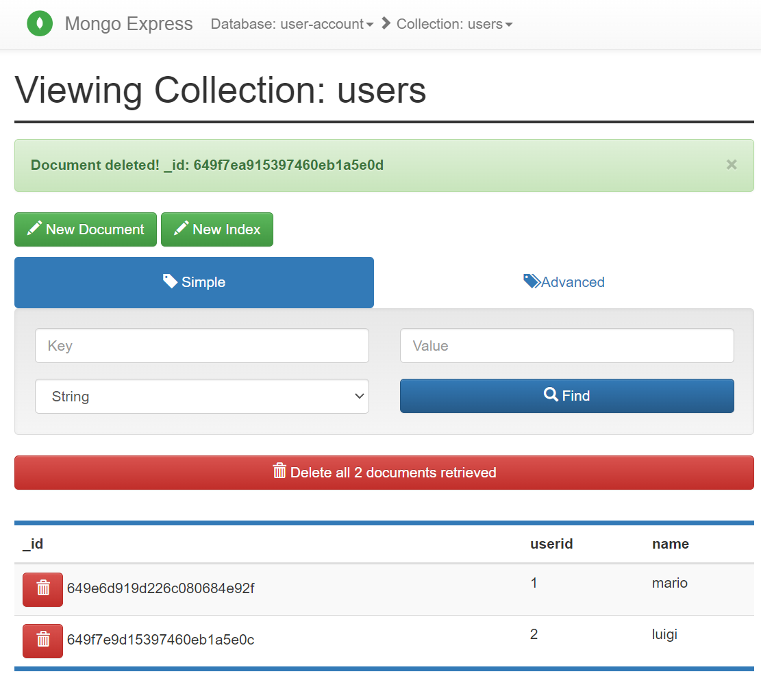
Task: Dismiss the Document deleted alert
Action: (732, 164)
